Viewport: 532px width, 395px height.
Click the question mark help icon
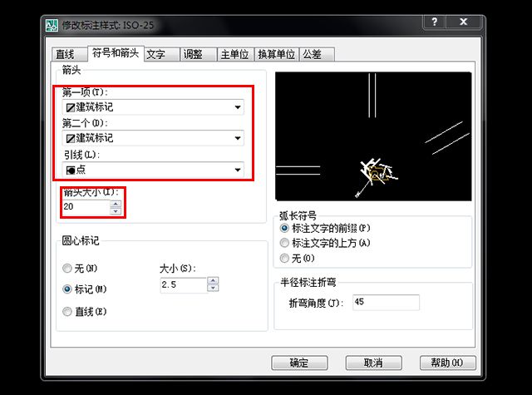(434, 22)
